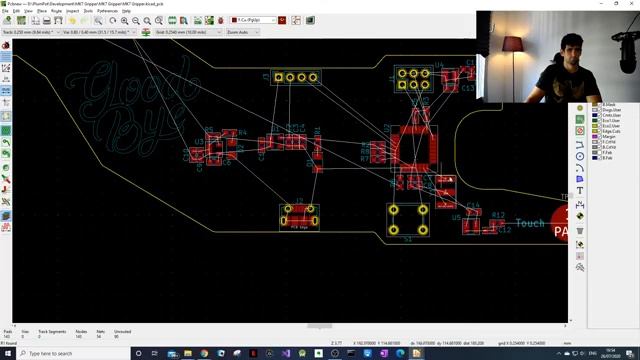Screen dimensions: 640x360
Task: Open Visual Studio from the taskbar
Action: click(286, 353)
